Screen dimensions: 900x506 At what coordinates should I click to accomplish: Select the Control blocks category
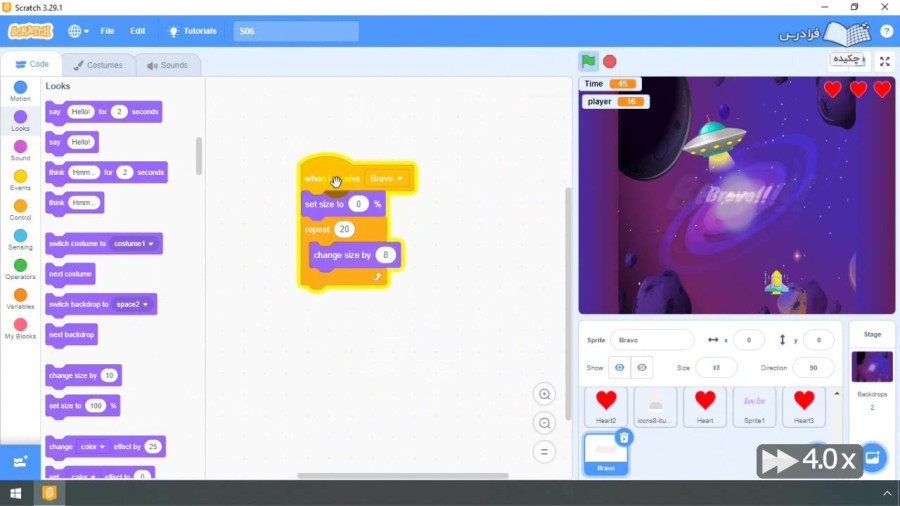coord(20,210)
